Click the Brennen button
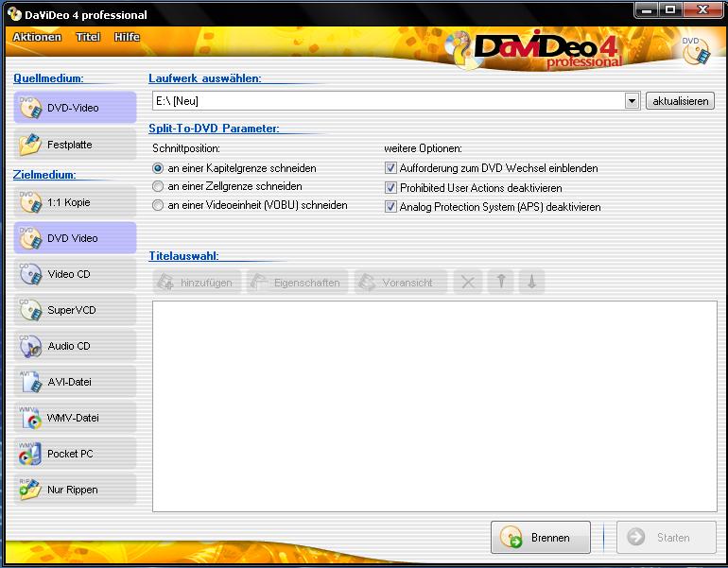The image size is (728, 568). point(541,538)
